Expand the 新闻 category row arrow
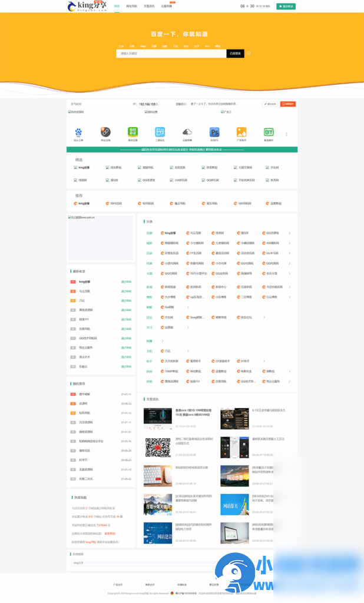The width and height of the screenshot is (364, 603). tap(289, 287)
